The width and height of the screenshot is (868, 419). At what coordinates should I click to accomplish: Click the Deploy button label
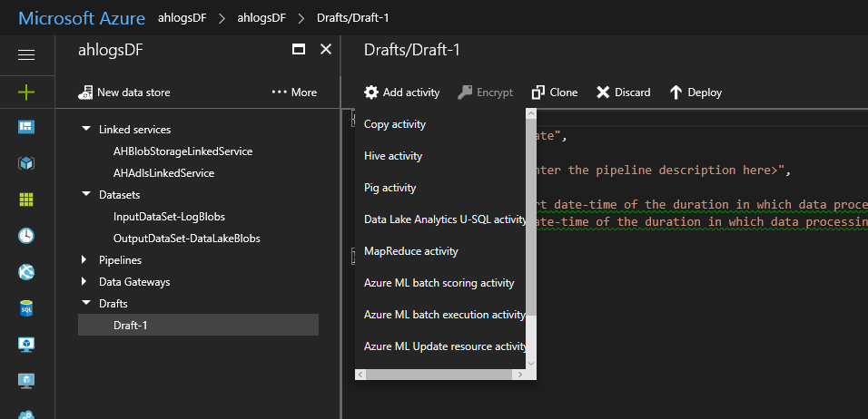[705, 93]
